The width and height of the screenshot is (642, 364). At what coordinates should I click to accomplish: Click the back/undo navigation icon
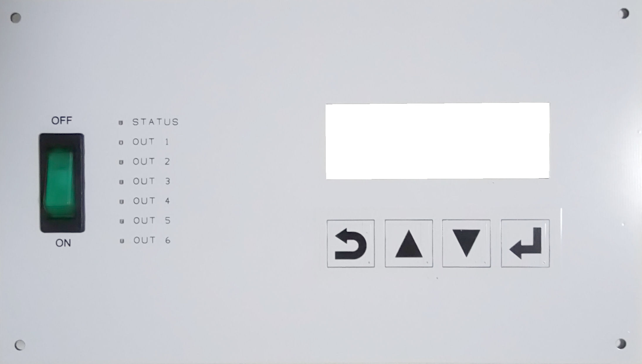pyautogui.click(x=350, y=243)
